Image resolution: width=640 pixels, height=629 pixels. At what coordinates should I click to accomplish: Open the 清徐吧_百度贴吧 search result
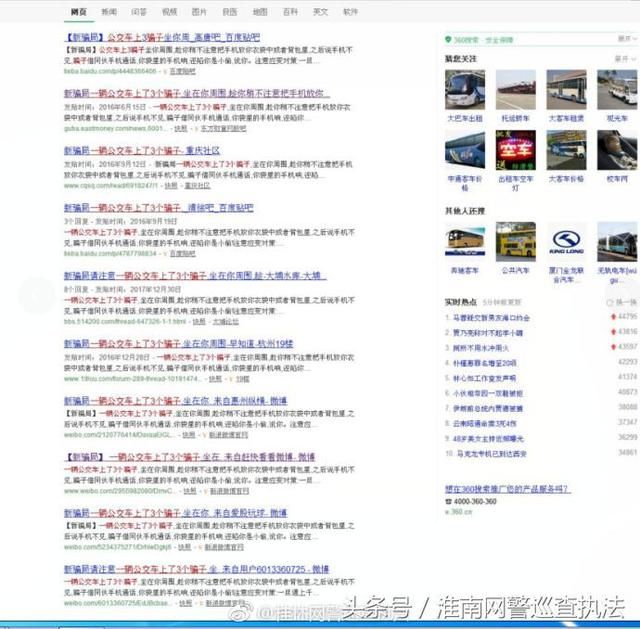(x=159, y=208)
